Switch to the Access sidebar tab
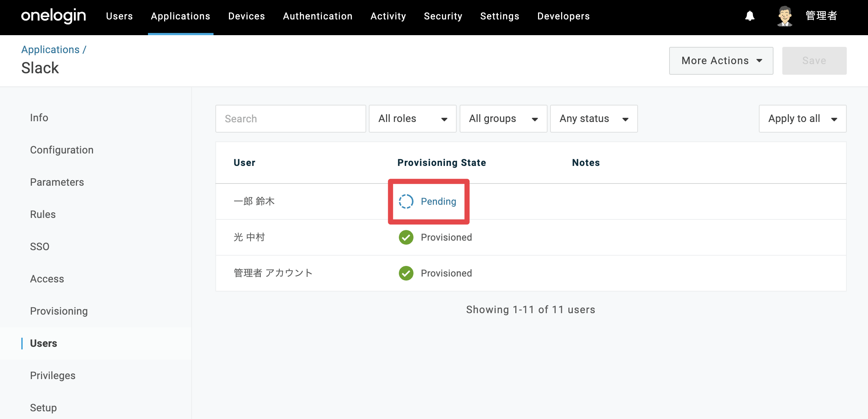Image resolution: width=868 pixels, height=419 pixels. (47, 279)
